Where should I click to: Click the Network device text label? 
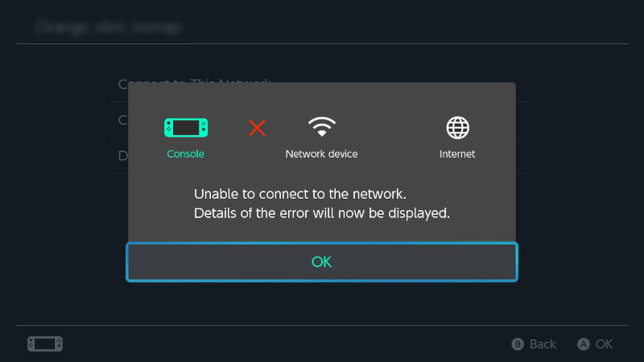coord(321,154)
